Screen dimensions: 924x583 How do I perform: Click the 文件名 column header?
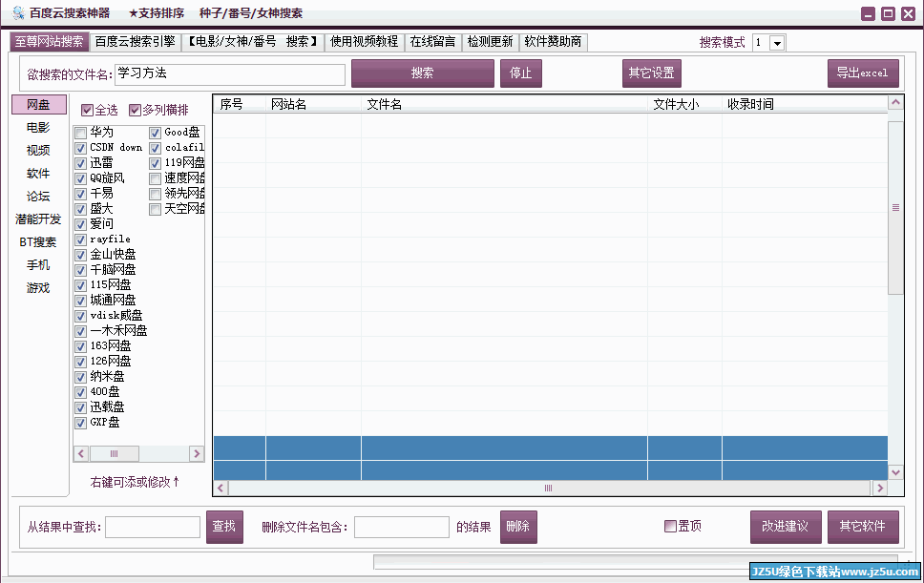(x=504, y=104)
